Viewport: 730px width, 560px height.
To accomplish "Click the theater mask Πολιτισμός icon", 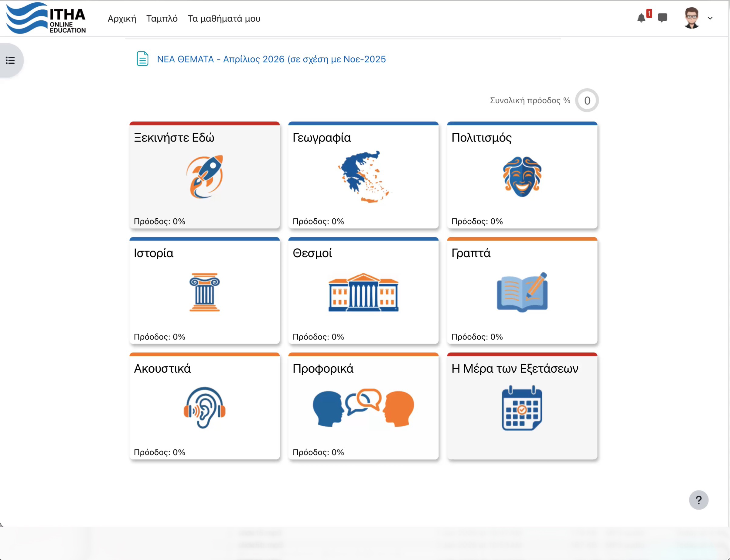I will [x=522, y=177].
